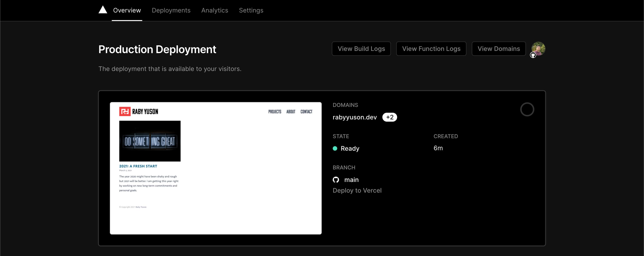Click the Vercel triangle logo
This screenshot has width=644, height=256.
tap(103, 10)
